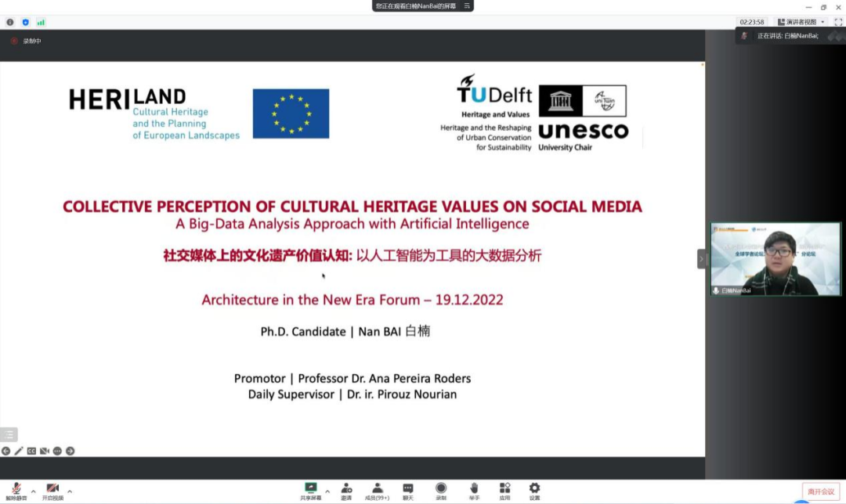Click the Record button icon
The width and height of the screenshot is (846, 504).
pos(441,489)
